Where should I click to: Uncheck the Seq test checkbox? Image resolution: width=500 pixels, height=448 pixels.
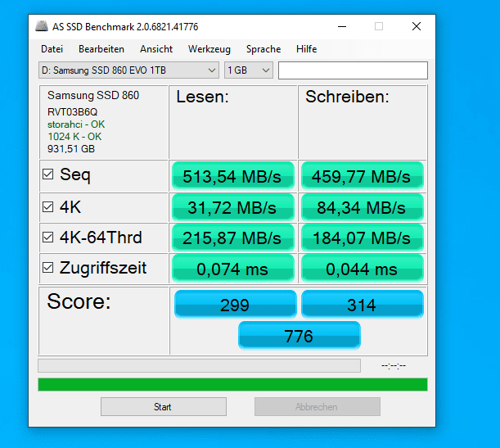point(47,174)
